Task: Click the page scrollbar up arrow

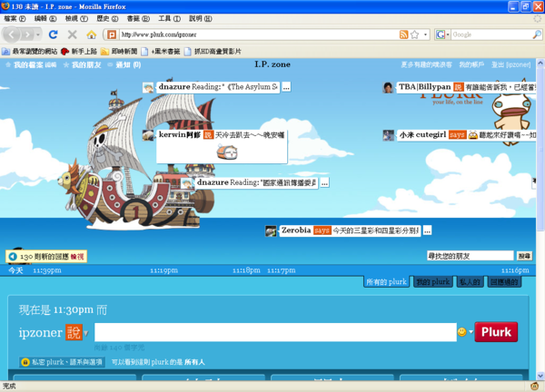Action: [x=540, y=64]
